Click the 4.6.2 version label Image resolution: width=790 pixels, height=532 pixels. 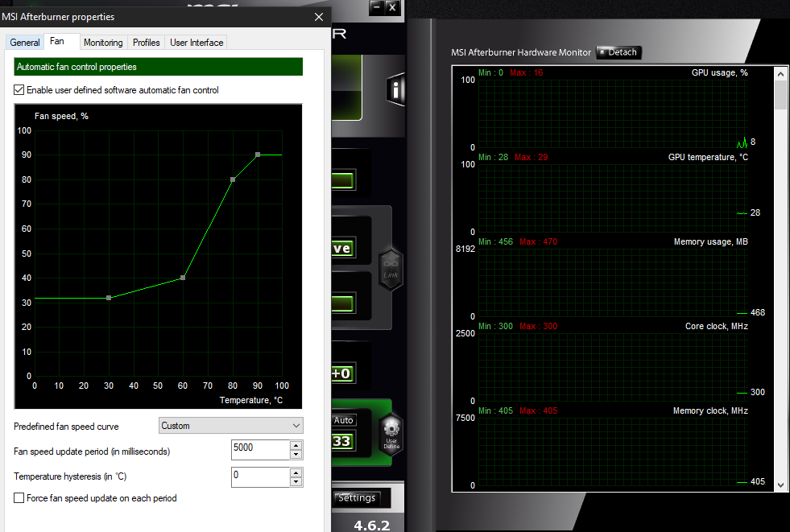tap(372, 526)
